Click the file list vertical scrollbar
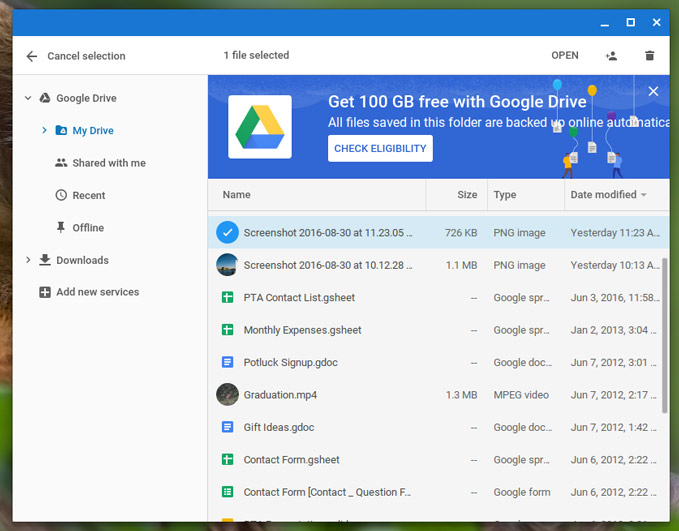The width and height of the screenshot is (679, 531). click(664, 336)
